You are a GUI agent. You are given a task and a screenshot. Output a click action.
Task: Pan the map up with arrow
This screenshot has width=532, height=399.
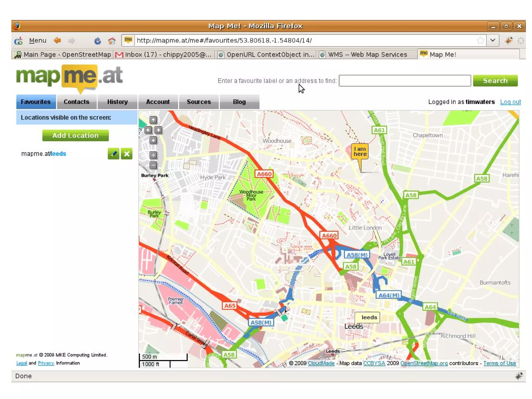(x=153, y=120)
